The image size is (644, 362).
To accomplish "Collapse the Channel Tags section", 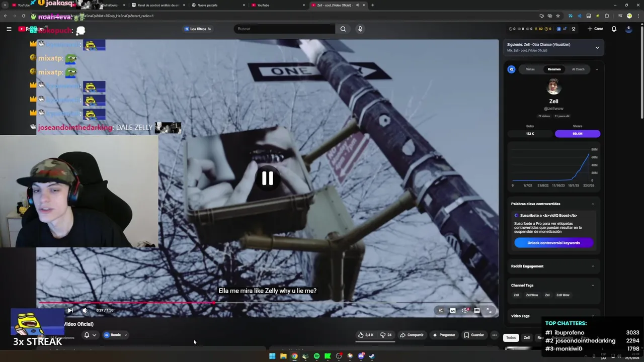I will point(593,285).
